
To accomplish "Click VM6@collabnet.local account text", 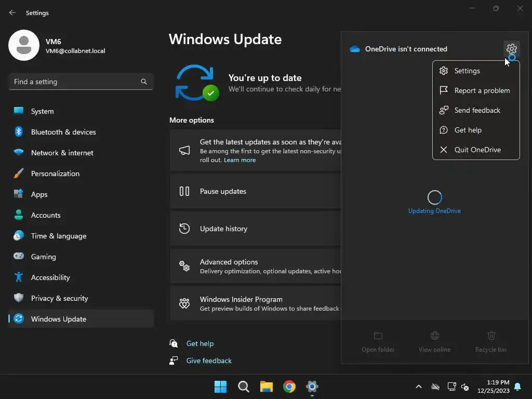I will pyautogui.click(x=75, y=51).
